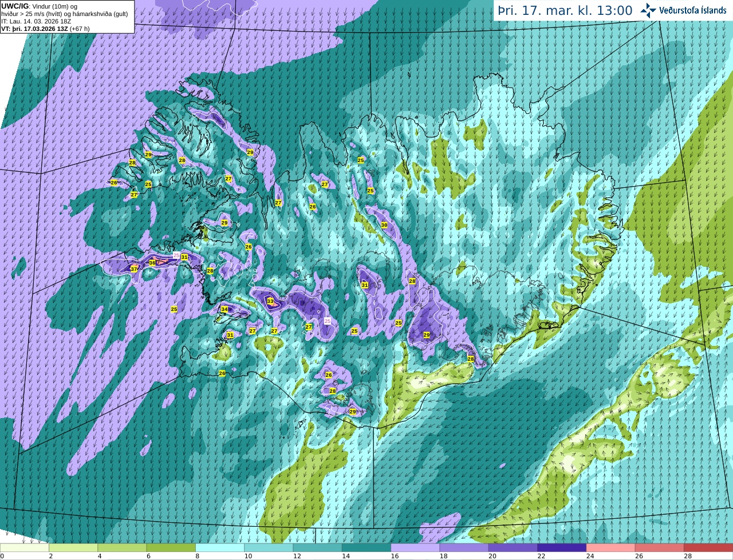Click the title line UWC/IG: Vindur (10m) og
The image size is (733, 560).
[x=40, y=6]
